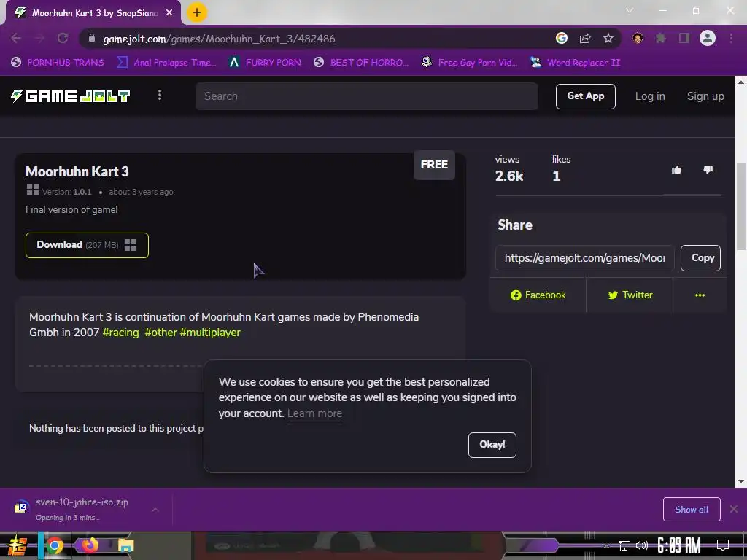This screenshot has width=747, height=560.
Task: Click the Game Jolt logo
Action: click(x=70, y=96)
